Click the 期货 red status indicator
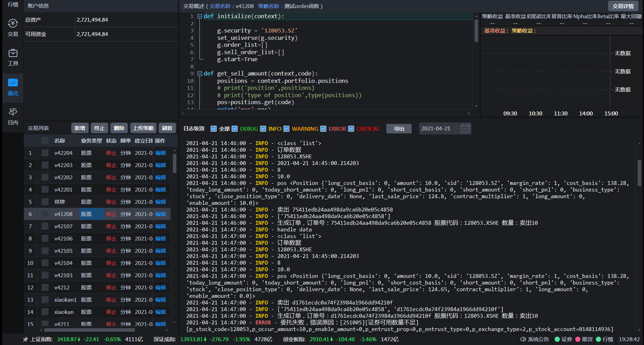The width and height of the screenshot is (644, 345). point(578,339)
